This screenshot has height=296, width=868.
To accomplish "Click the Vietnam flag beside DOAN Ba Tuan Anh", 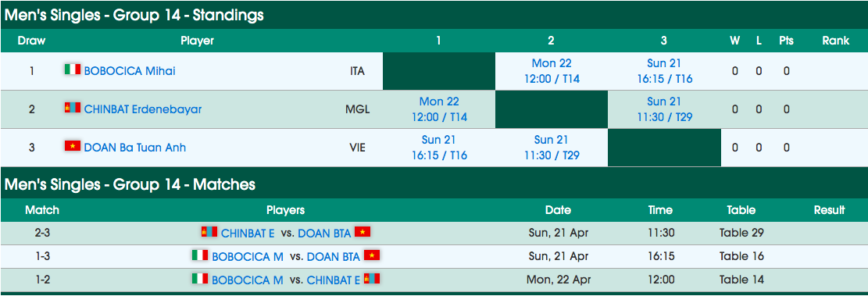I will [x=73, y=146].
